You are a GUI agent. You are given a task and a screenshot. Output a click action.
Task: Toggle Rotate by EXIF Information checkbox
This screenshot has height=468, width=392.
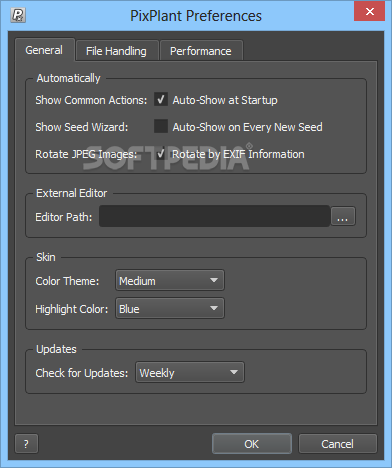click(x=161, y=154)
